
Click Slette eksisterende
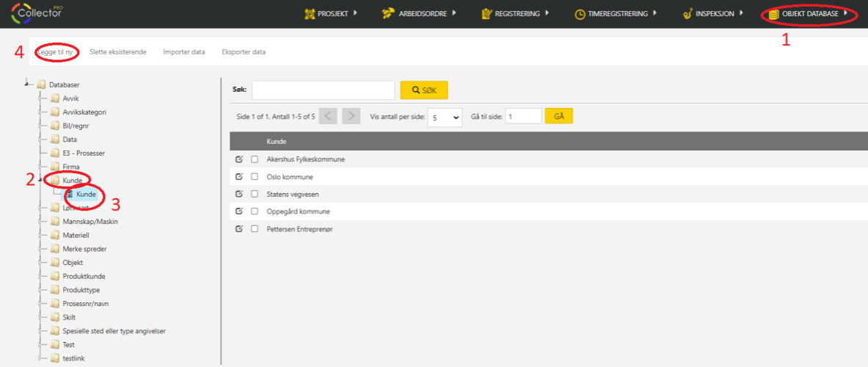pyautogui.click(x=118, y=52)
